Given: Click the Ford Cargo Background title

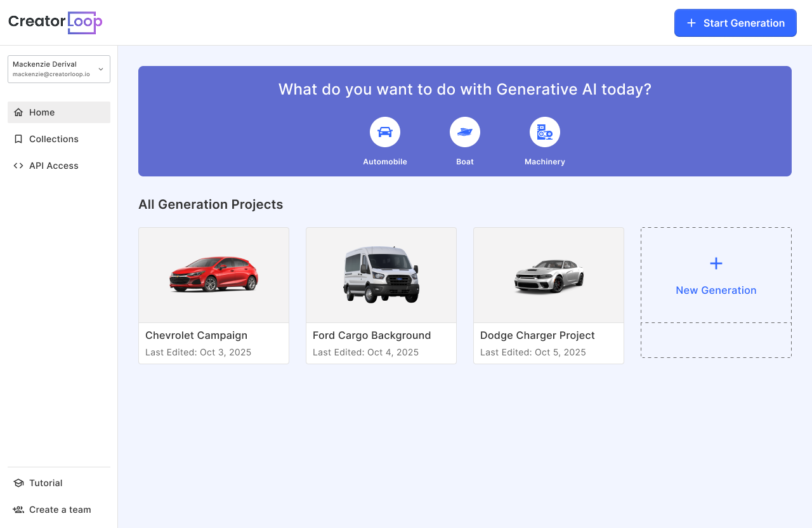Looking at the screenshot, I should pyautogui.click(x=372, y=335).
